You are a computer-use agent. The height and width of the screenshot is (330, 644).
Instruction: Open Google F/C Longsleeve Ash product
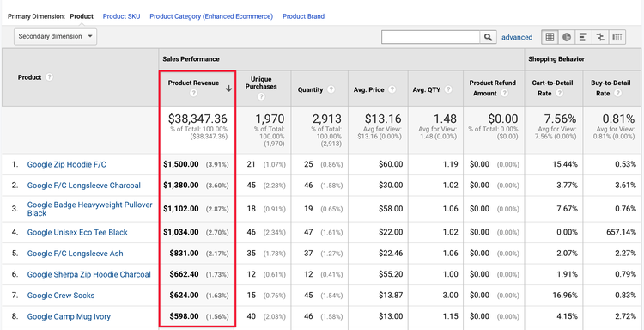tap(76, 254)
